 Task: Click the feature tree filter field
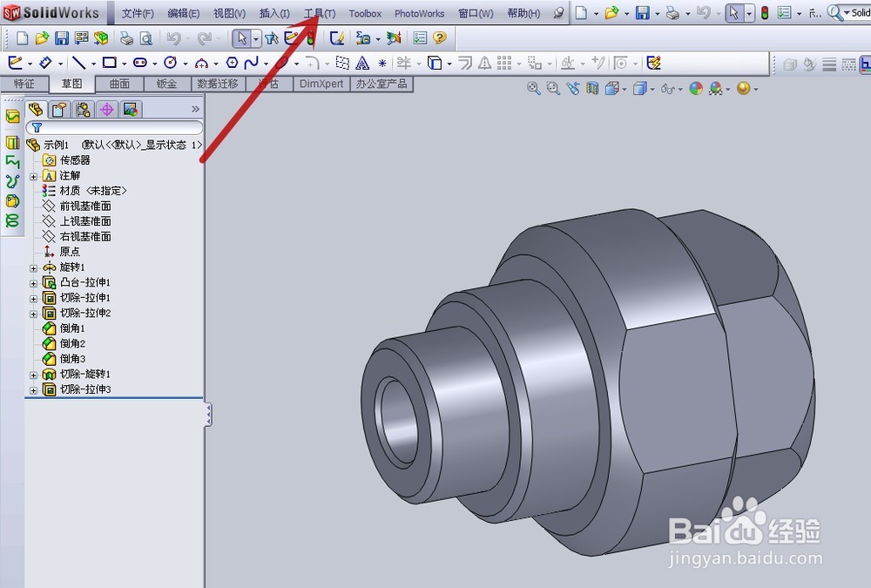114,127
